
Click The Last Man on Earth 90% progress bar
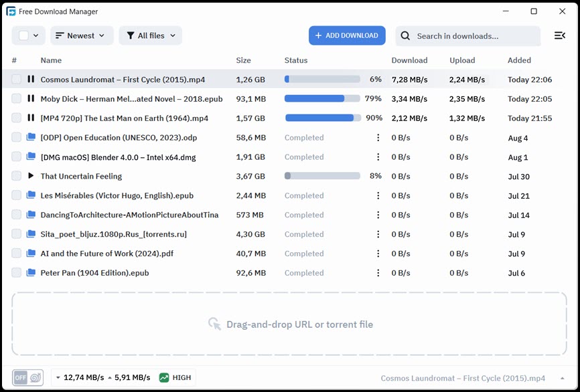click(x=323, y=118)
